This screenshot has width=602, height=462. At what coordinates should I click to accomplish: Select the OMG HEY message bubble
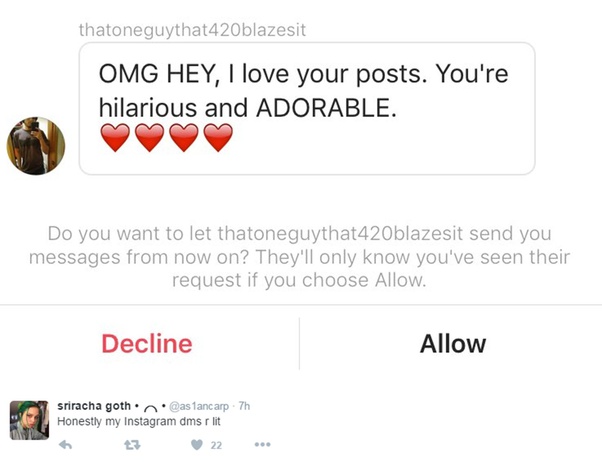click(x=307, y=109)
